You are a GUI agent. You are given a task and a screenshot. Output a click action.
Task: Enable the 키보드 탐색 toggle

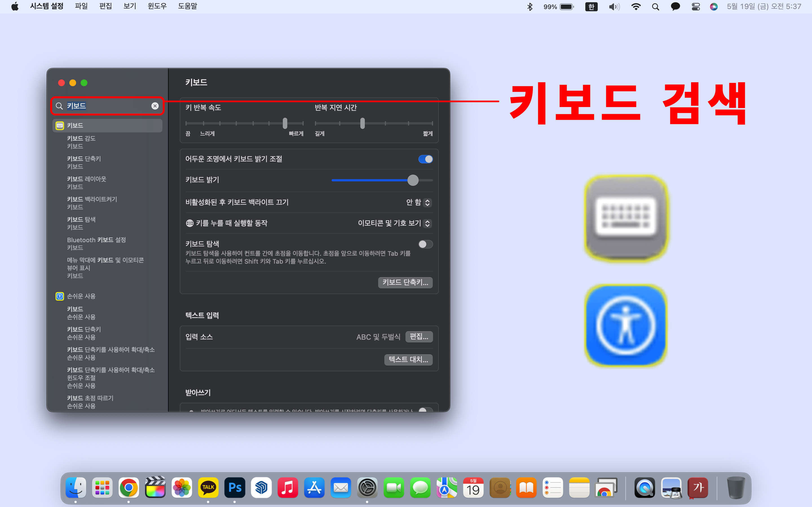pyautogui.click(x=425, y=244)
